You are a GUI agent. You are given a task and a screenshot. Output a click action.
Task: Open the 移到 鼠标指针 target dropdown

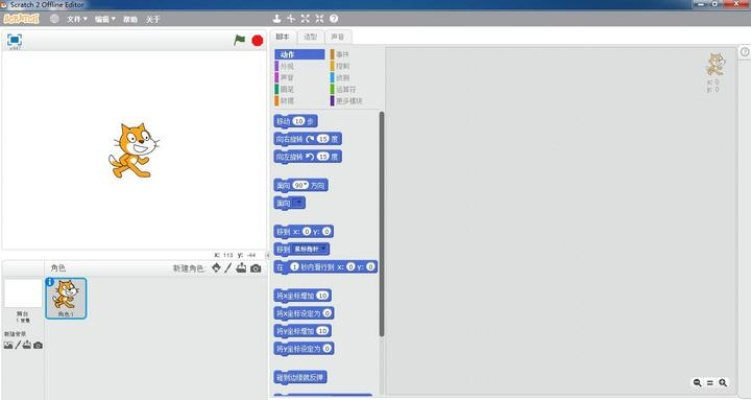324,248
